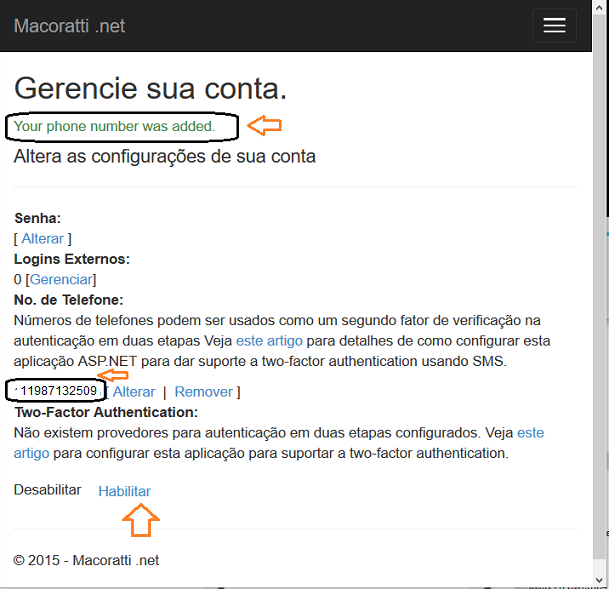Click the 'Gerencie sua conta.' heading

coord(150,89)
